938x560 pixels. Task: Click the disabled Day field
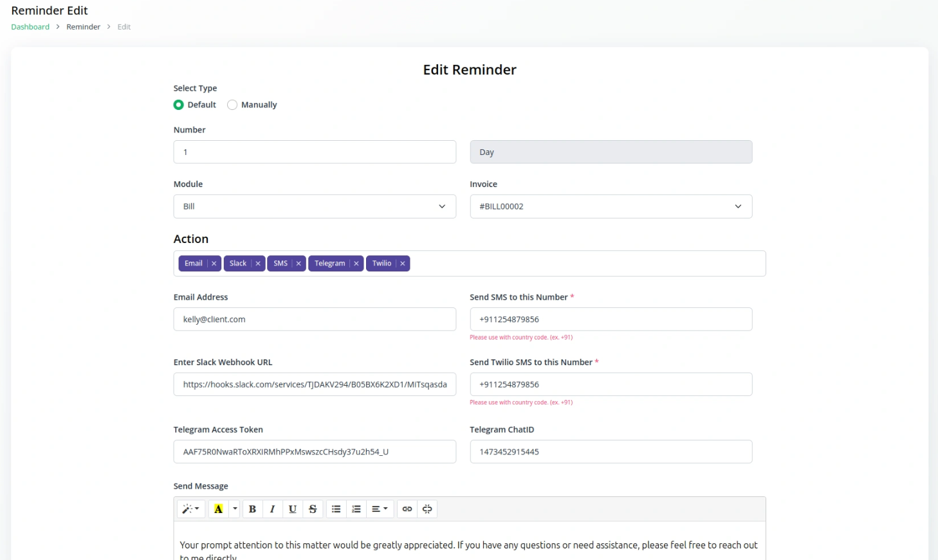(x=611, y=152)
